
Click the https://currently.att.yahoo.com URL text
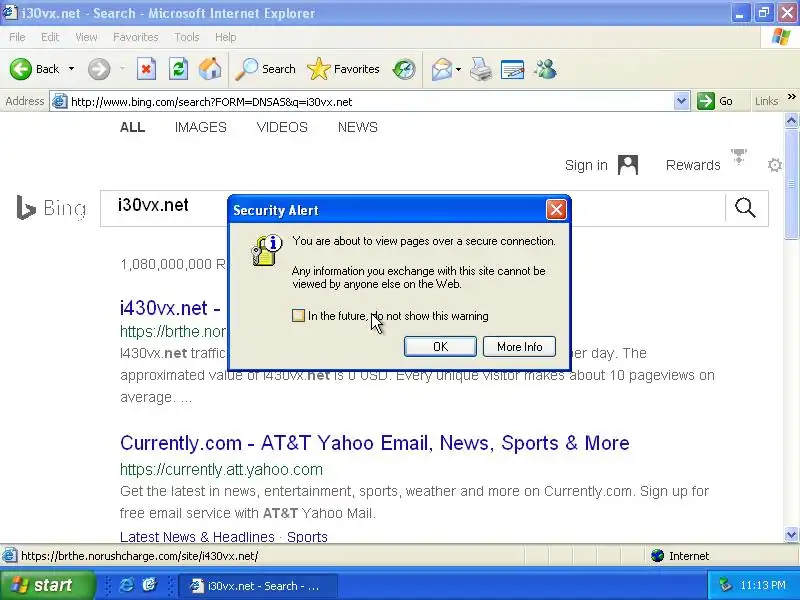pyautogui.click(x=221, y=469)
